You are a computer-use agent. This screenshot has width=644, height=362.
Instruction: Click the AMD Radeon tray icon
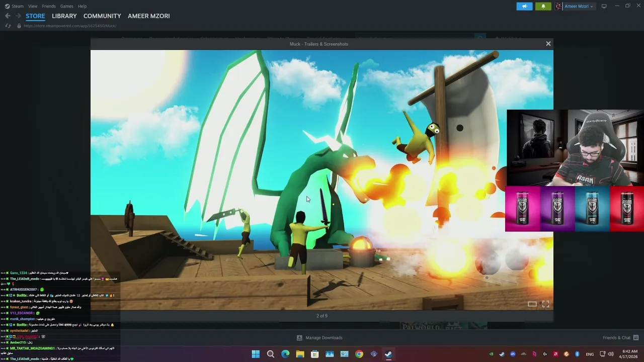tap(556, 354)
